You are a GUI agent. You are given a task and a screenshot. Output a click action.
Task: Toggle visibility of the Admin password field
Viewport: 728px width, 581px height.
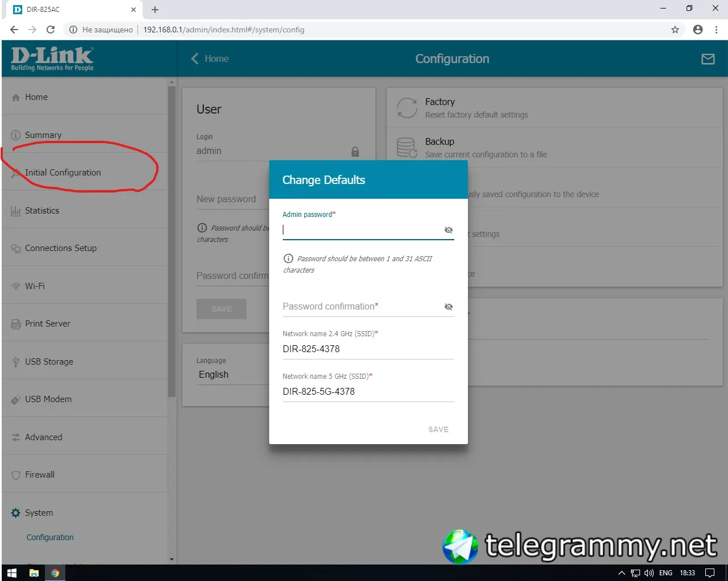pyautogui.click(x=449, y=230)
